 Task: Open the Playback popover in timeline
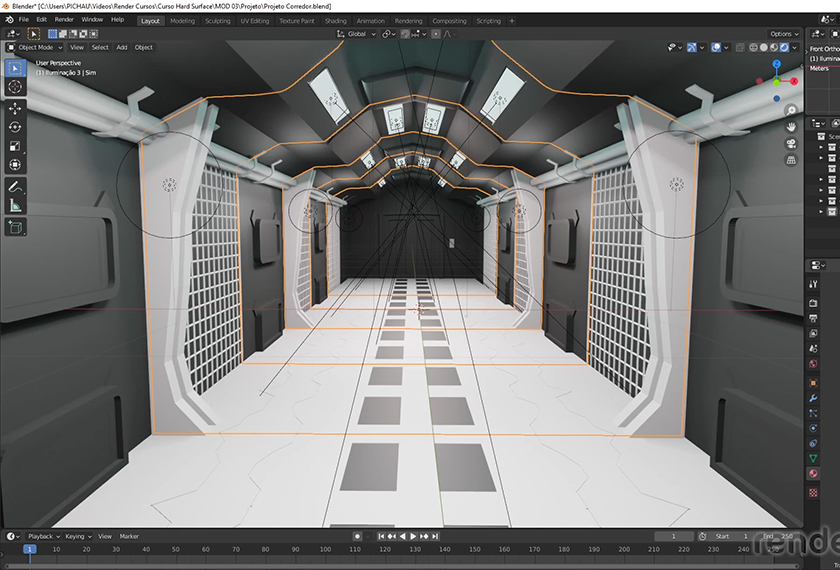click(x=41, y=536)
